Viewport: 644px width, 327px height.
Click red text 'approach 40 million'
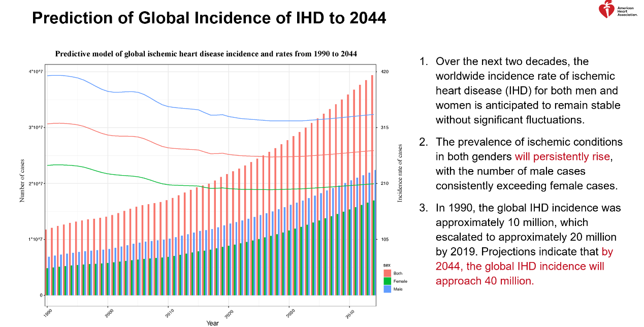coord(485,281)
